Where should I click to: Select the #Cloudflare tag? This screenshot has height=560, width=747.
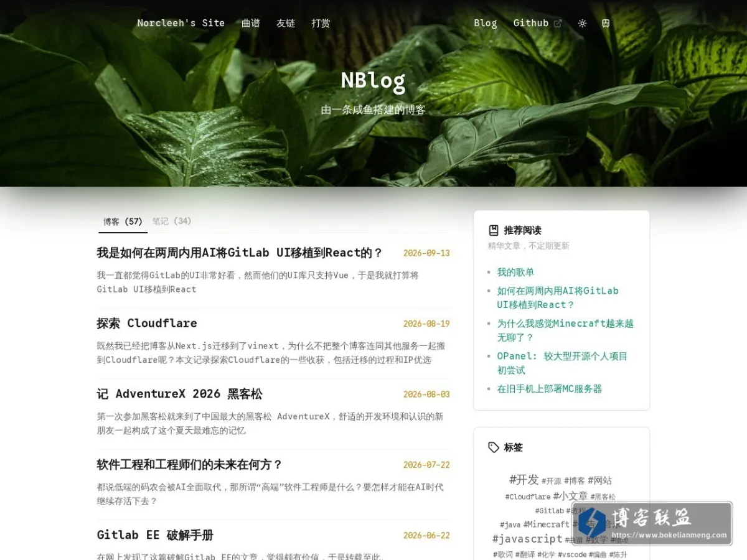click(528, 497)
